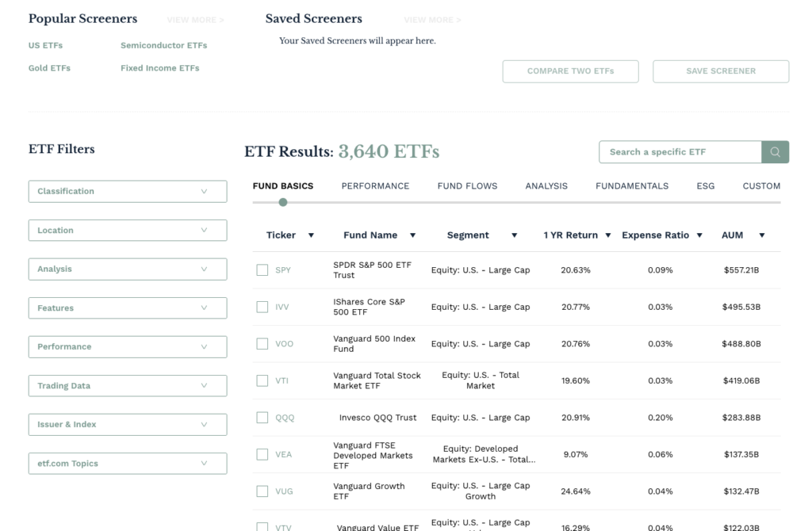Open the ESG tab

click(705, 185)
